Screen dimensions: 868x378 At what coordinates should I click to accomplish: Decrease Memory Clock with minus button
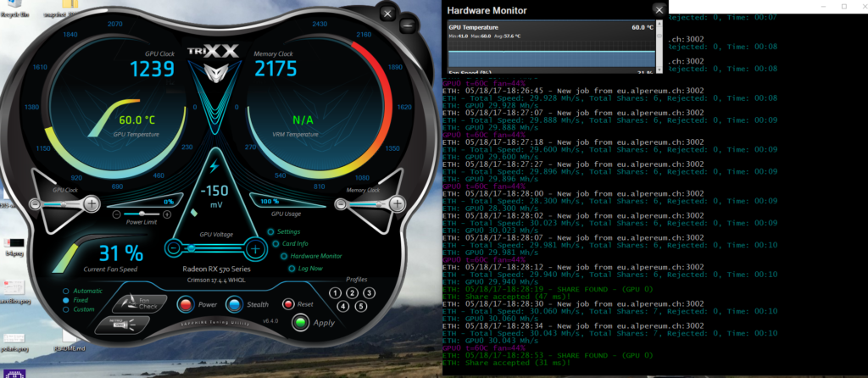tap(340, 205)
